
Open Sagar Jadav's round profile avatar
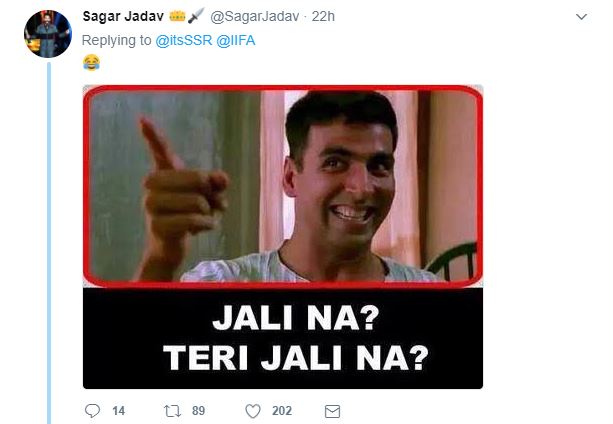[48, 34]
